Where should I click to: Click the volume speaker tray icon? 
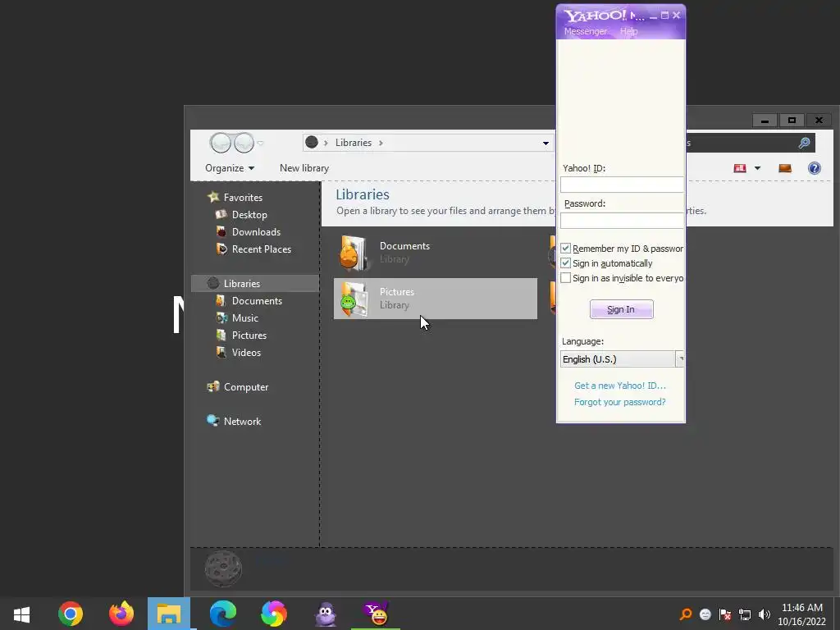(764, 614)
